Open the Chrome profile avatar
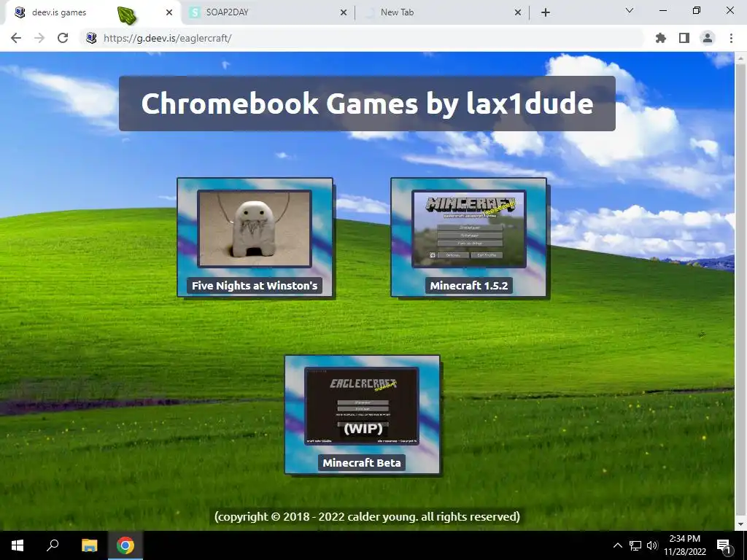The height and width of the screenshot is (560, 747). click(708, 38)
